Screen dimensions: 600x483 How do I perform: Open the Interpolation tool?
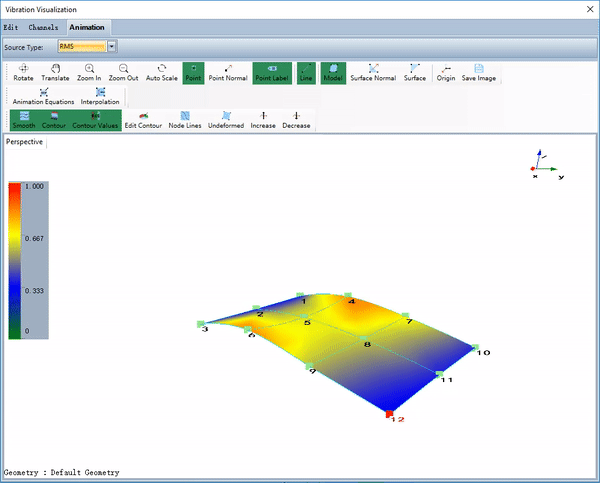(x=100, y=96)
